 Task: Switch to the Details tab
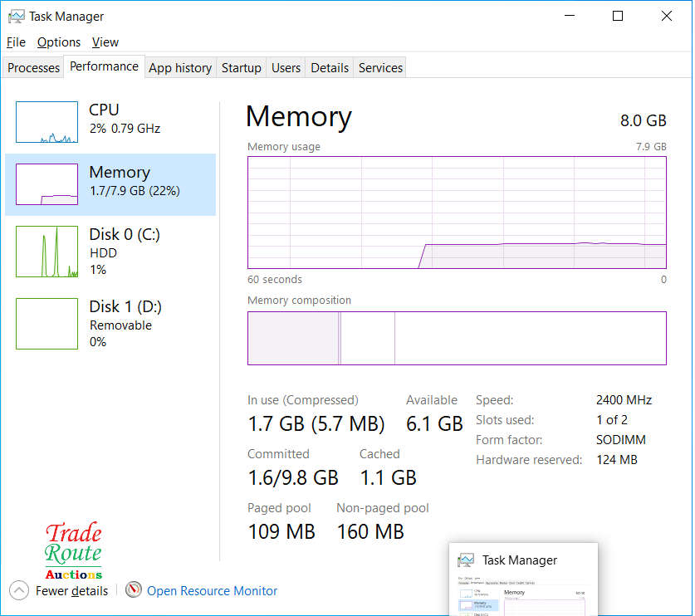point(330,68)
